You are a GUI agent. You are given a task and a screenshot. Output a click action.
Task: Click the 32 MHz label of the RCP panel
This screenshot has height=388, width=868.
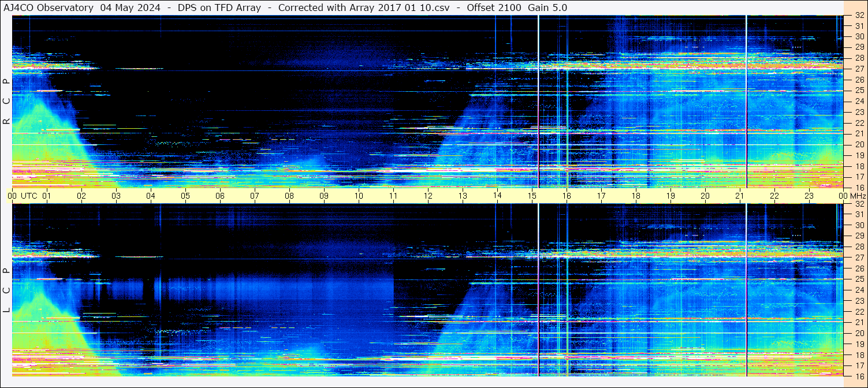coord(859,16)
